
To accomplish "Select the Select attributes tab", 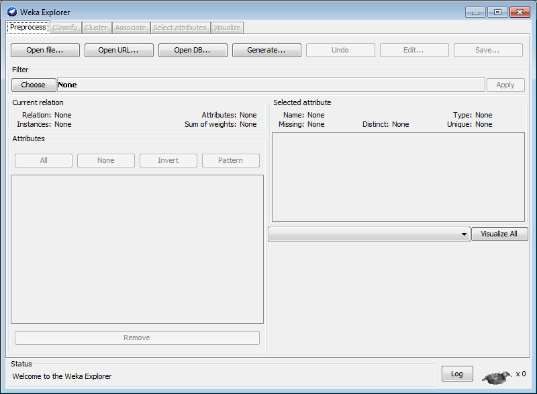I will [x=180, y=27].
